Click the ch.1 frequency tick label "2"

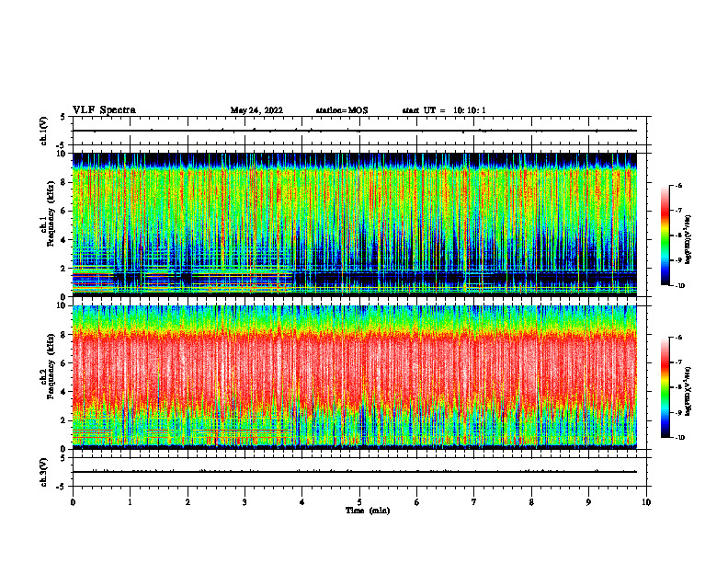pyautogui.click(x=64, y=269)
